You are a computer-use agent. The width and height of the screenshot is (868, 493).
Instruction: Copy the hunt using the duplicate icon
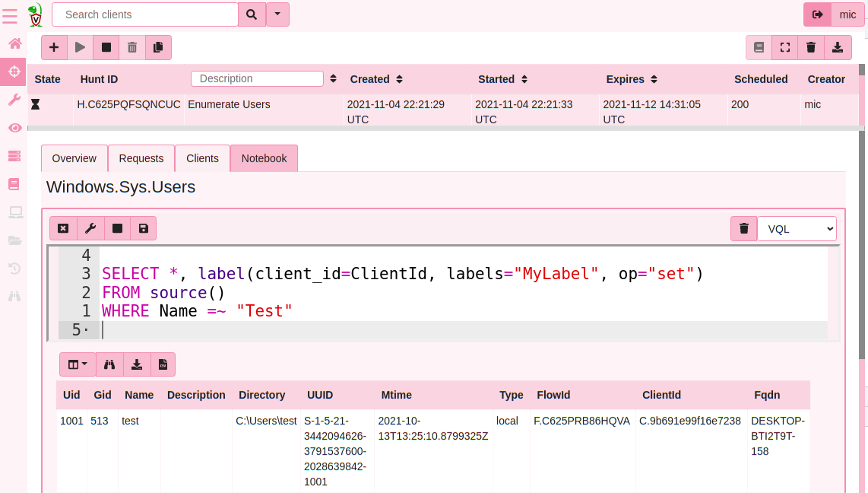[x=158, y=47]
